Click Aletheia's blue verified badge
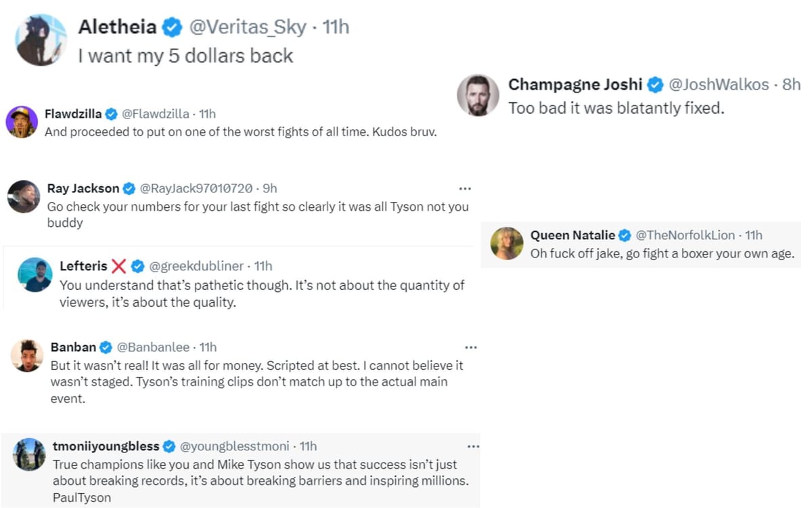This screenshot has height=508, width=812. 171,27
